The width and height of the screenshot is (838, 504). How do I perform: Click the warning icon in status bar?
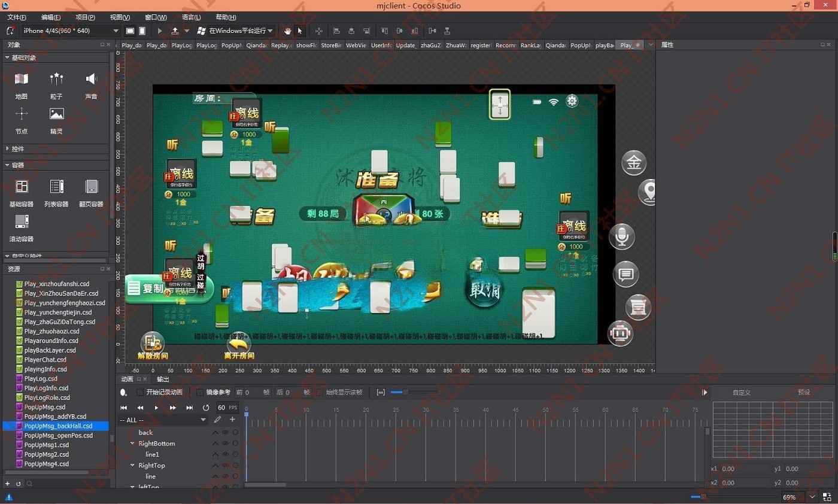click(8, 497)
